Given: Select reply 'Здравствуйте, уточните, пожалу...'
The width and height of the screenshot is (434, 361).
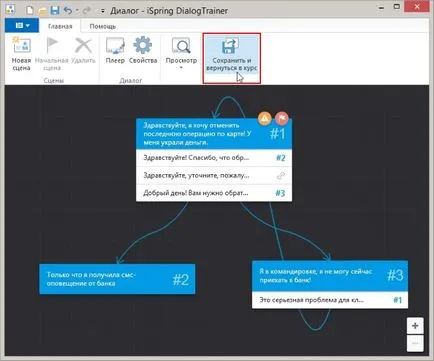Looking at the screenshot, I should pyautogui.click(x=214, y=175).
